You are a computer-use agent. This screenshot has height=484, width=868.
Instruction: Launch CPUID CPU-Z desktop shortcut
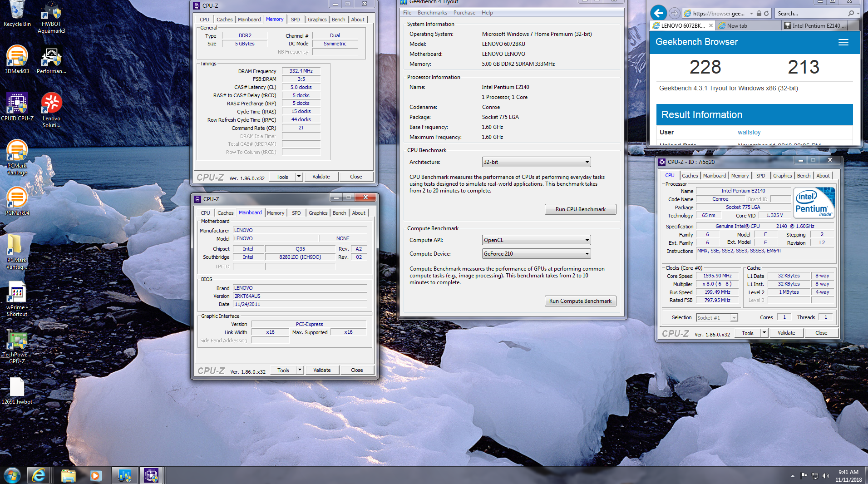[x=17, y=107]
